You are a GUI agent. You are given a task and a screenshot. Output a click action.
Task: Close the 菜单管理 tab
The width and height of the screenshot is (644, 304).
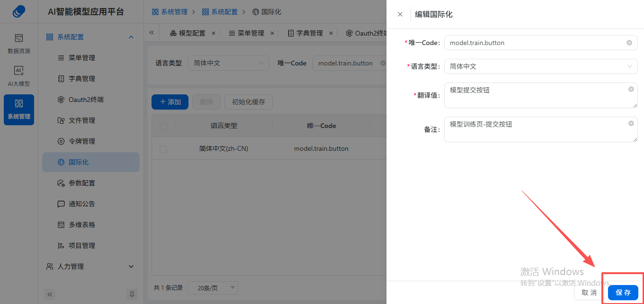[x=272, y=33]
